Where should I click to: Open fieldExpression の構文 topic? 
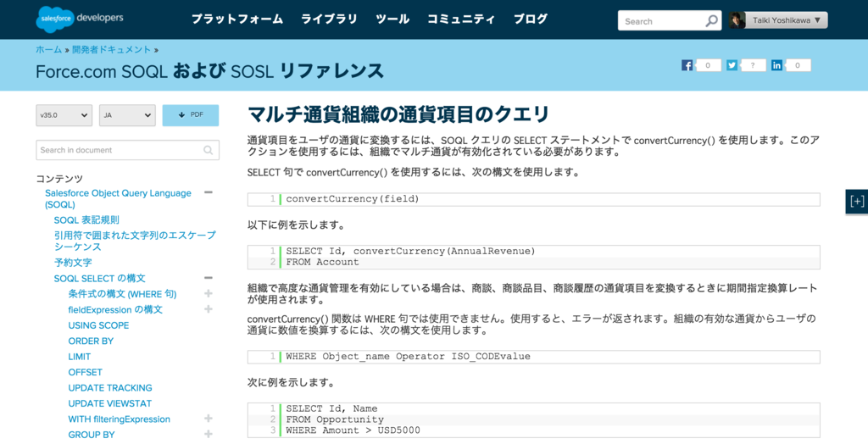115,309
